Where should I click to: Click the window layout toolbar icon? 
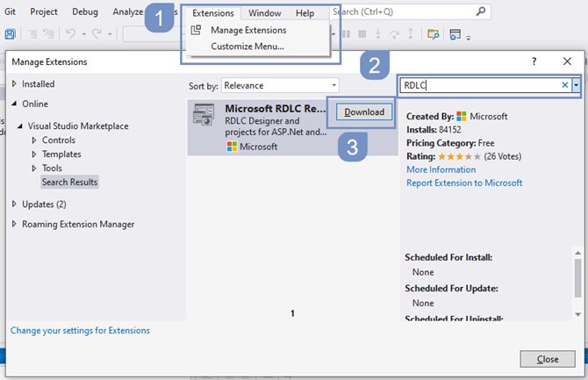tap(455, 34)
